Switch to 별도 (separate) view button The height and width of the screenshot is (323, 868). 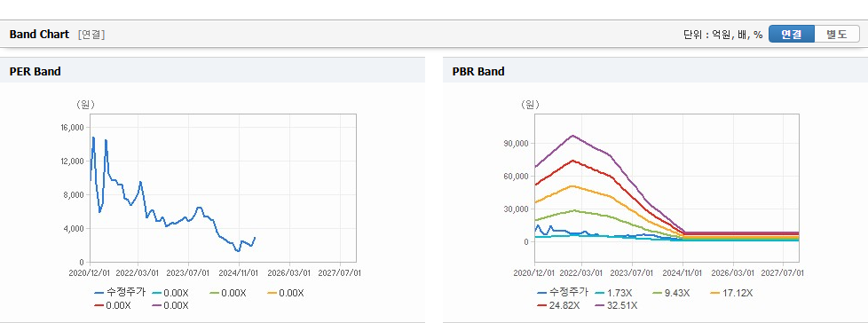837,35
